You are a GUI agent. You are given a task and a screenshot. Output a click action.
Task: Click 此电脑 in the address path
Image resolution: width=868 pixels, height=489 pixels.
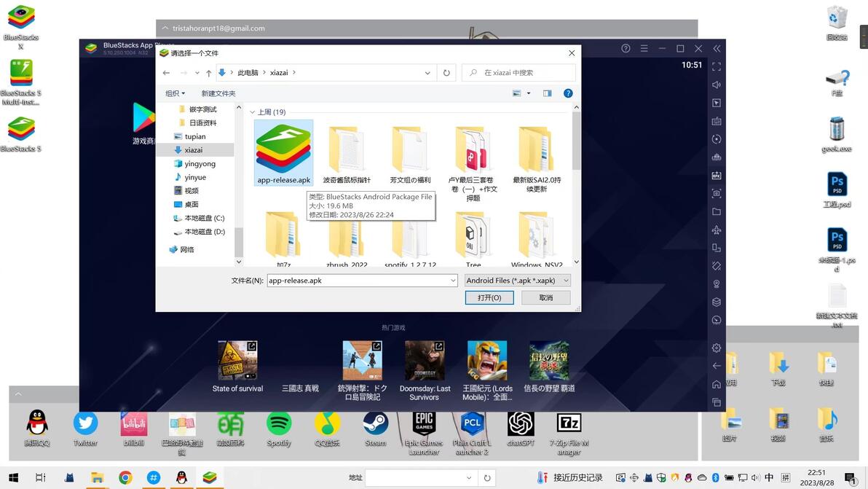[248, 73]
